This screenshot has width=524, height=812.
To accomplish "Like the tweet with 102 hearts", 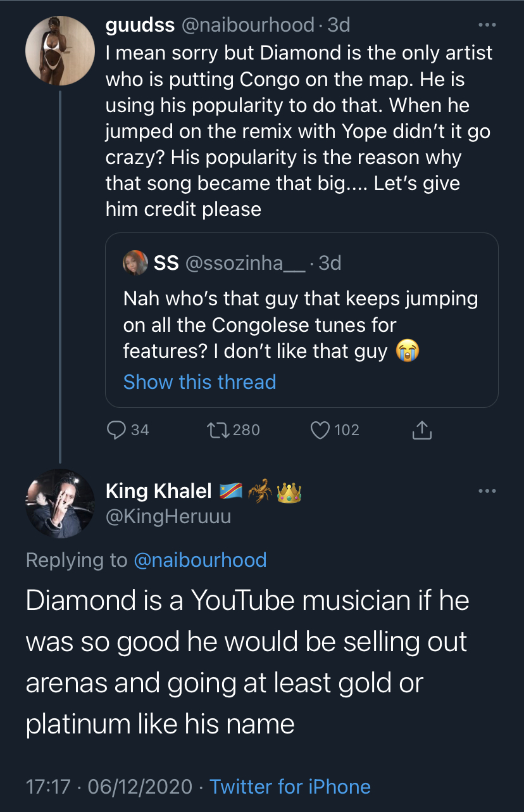I will tap(320, 430).
